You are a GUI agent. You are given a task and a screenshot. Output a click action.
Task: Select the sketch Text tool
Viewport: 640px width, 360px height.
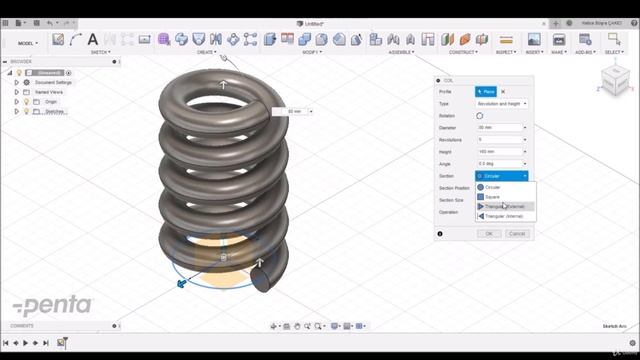click(x=93, y=40)
